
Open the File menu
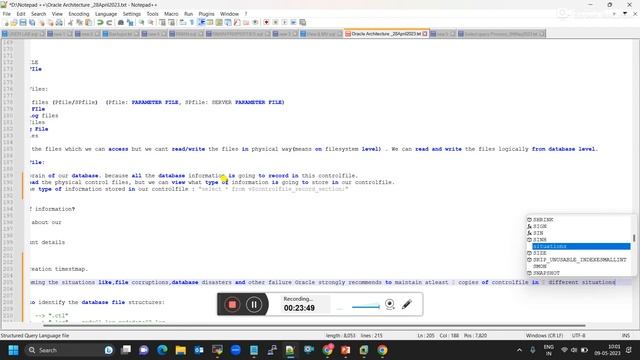(x=7, y=14)
